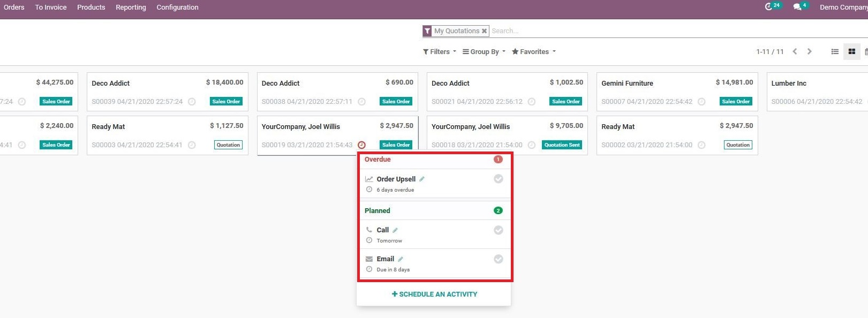Click the overdue activity clock on S00019
This screenshot has width=868, height=318.
tap(361, 145)
